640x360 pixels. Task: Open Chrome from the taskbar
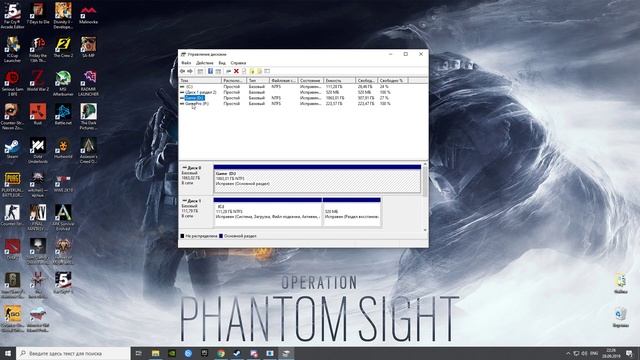click(x=221, y=353)
